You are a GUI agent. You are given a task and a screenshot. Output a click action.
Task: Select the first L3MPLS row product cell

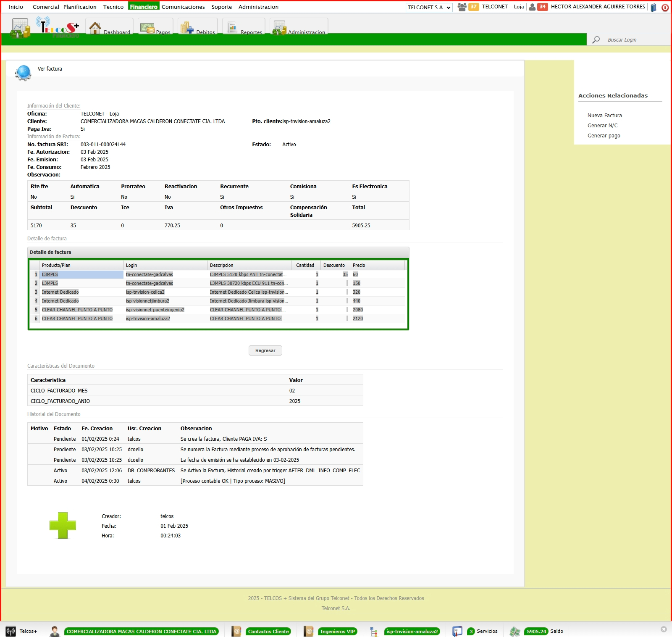pyautogui.click(x=81, y=274)
